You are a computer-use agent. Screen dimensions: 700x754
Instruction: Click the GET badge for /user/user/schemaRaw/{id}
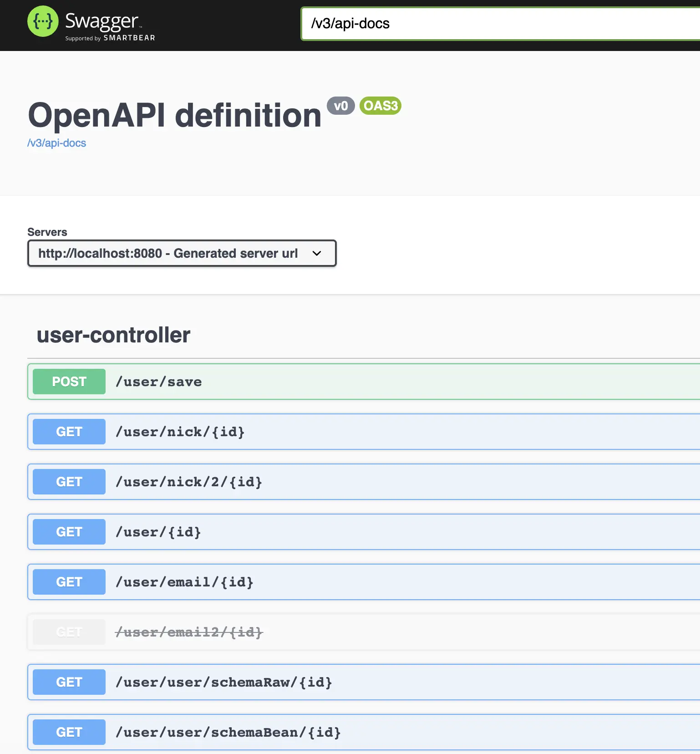(x=69, y=682)
